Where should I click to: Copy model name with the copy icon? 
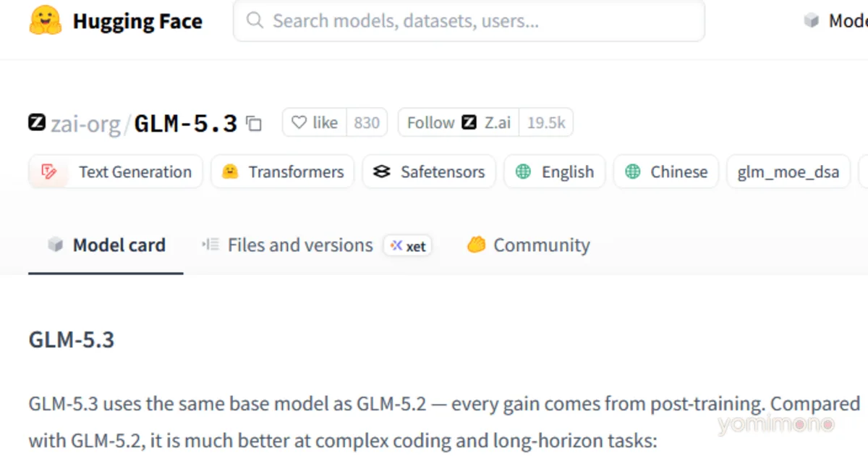point(254,124)
